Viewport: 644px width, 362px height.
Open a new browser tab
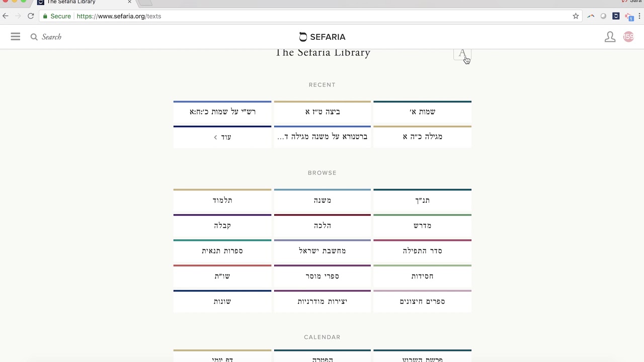[145, 3]
